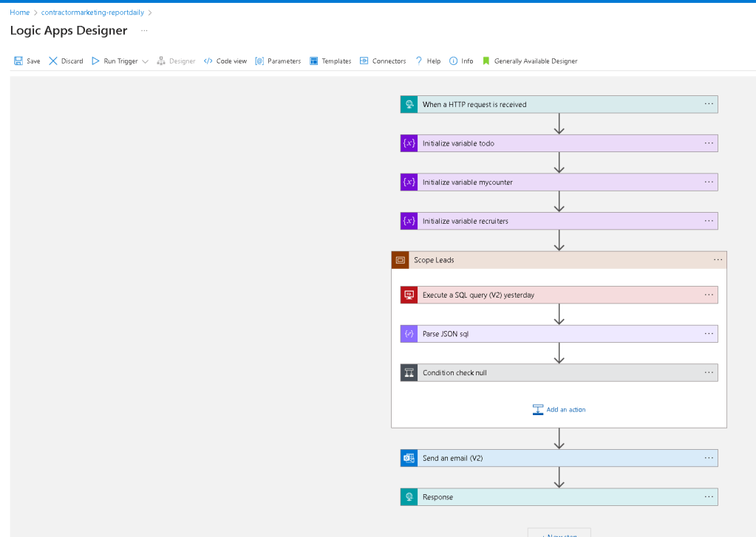This screenshot has height=537, width=756.
Task: Expand Initialize variable recruiters step
Action: click(x=559, y=221)
